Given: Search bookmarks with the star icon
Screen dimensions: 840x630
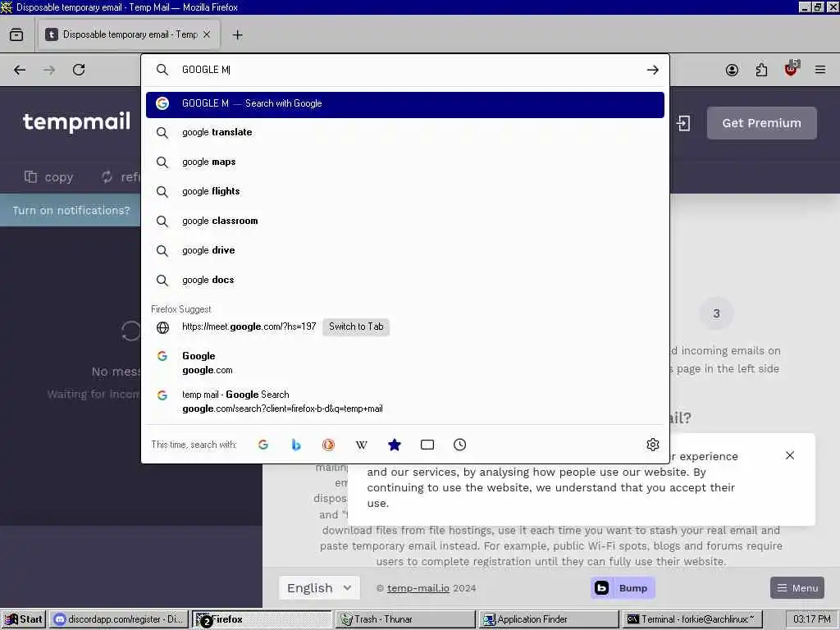Looking at the screenshot, I should coord(395,445).
